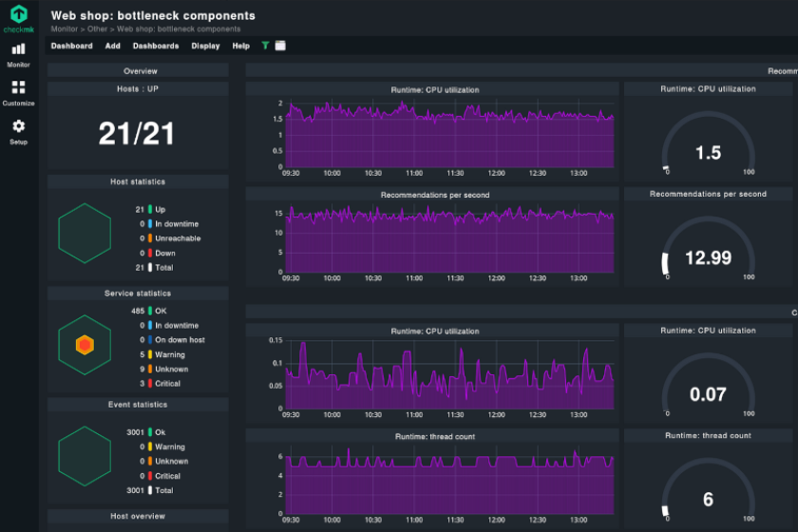The image size is (798, 532).
Task: Click the 12.99 recommendations gauge
Action: (708, 250)
